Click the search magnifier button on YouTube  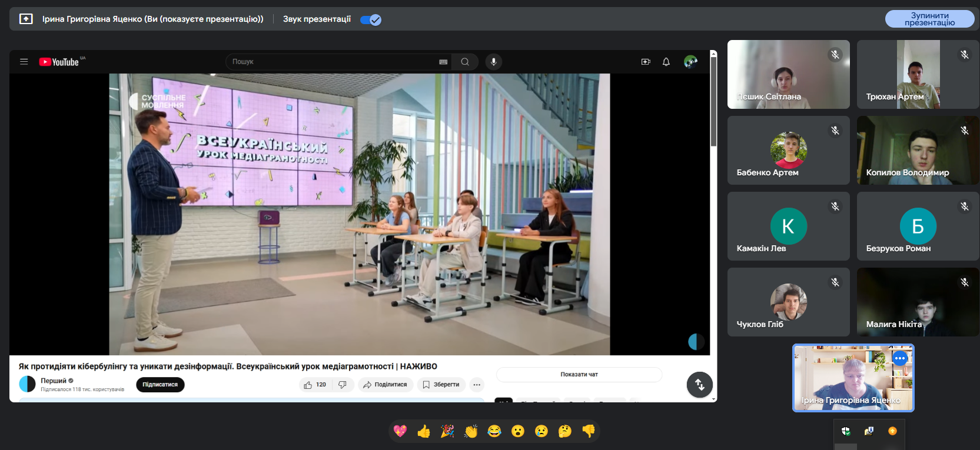pyautogui.click(x=465, y=62)
